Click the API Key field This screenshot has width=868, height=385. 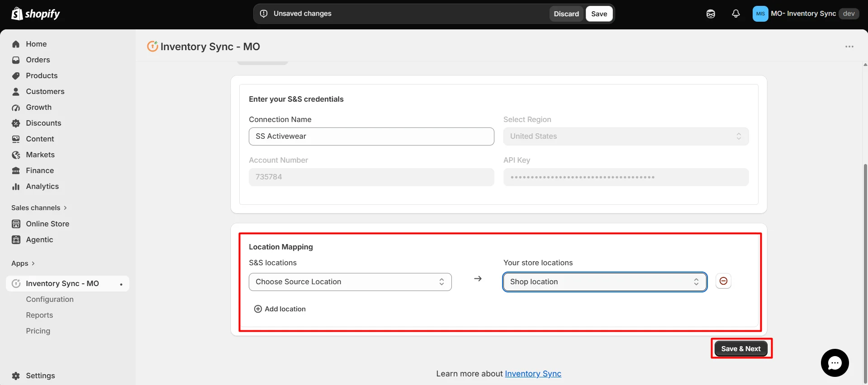coord(626,177)
